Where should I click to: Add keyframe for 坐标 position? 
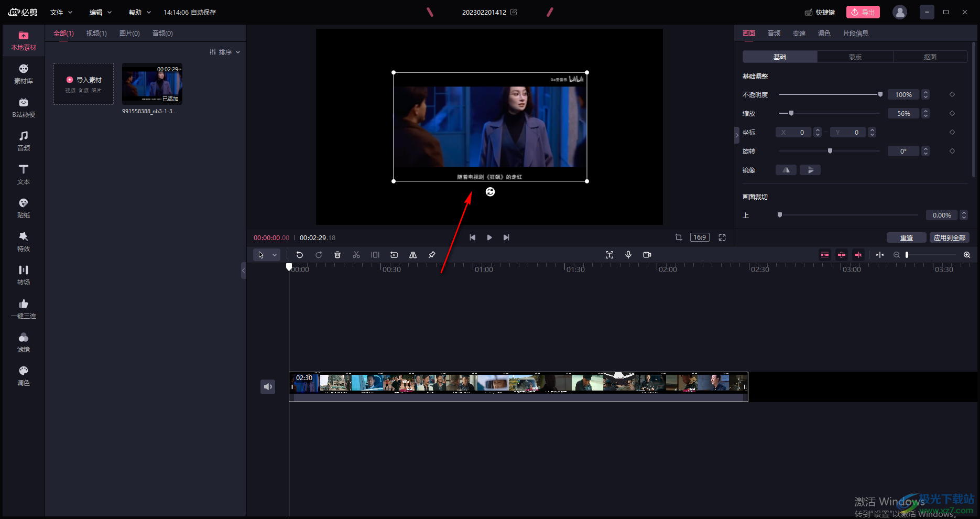coord(952,132)
